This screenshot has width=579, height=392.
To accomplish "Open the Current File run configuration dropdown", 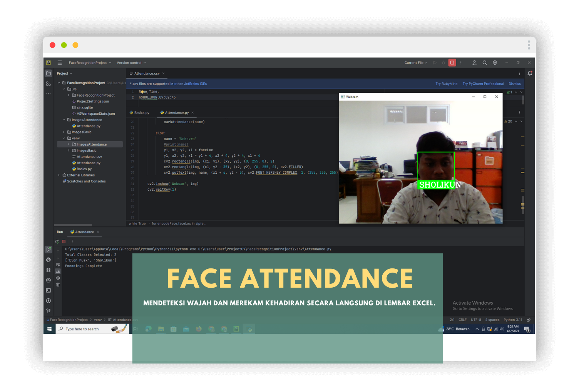I will (416, 63).
